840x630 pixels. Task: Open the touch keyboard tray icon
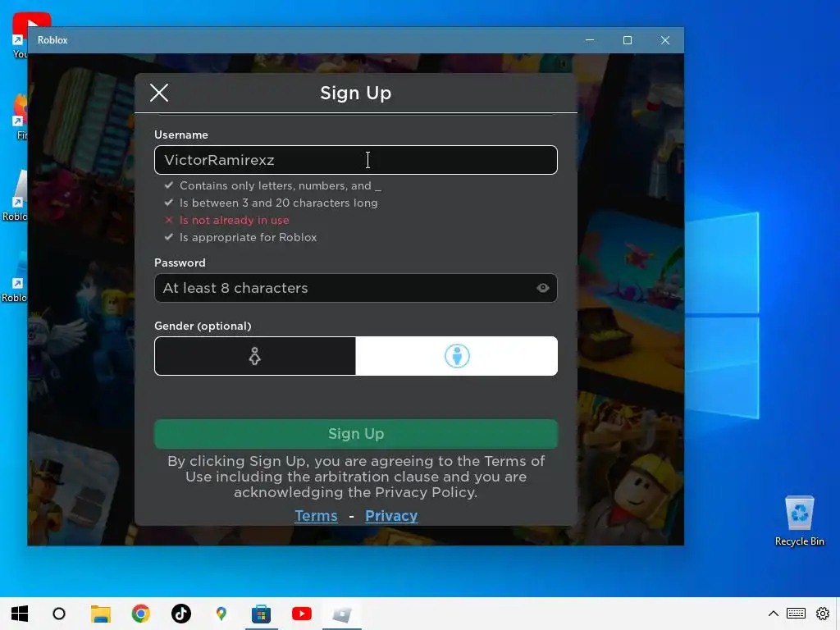tap(796, 614)
